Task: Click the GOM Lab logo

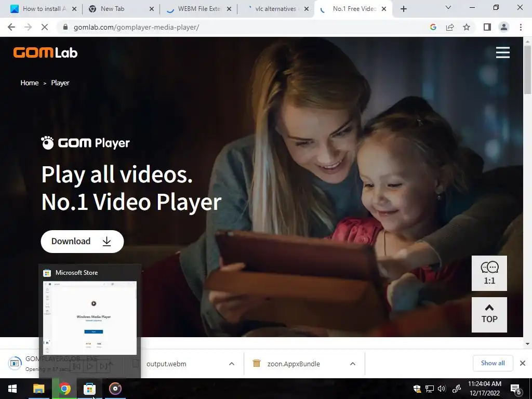Action: (46, 52)
